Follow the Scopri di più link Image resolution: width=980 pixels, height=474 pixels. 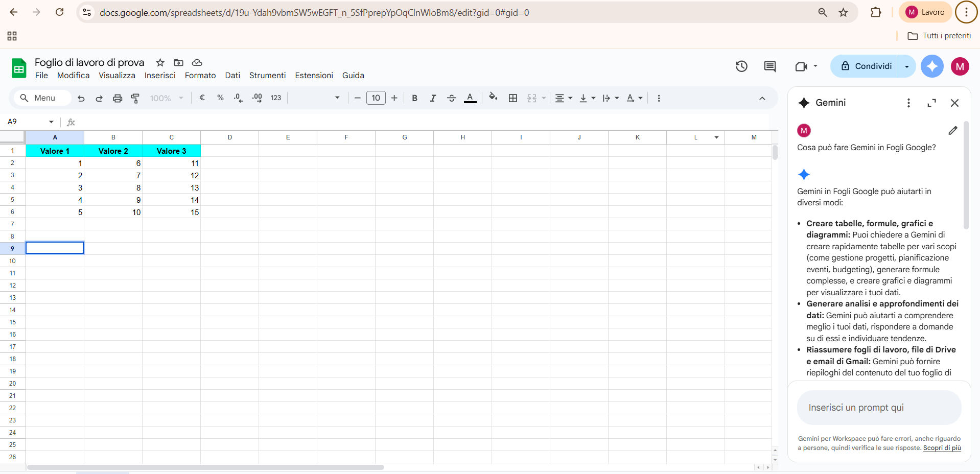[942, 448]
